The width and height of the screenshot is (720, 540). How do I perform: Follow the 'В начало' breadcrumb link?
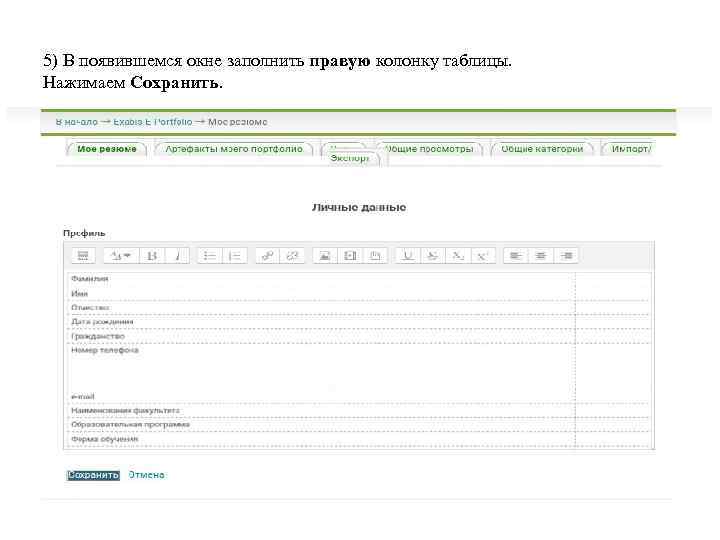[77, 122]
